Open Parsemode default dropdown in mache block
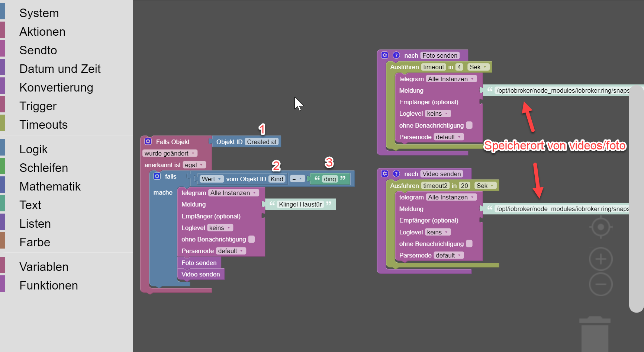644x352 pixels. 231,251
